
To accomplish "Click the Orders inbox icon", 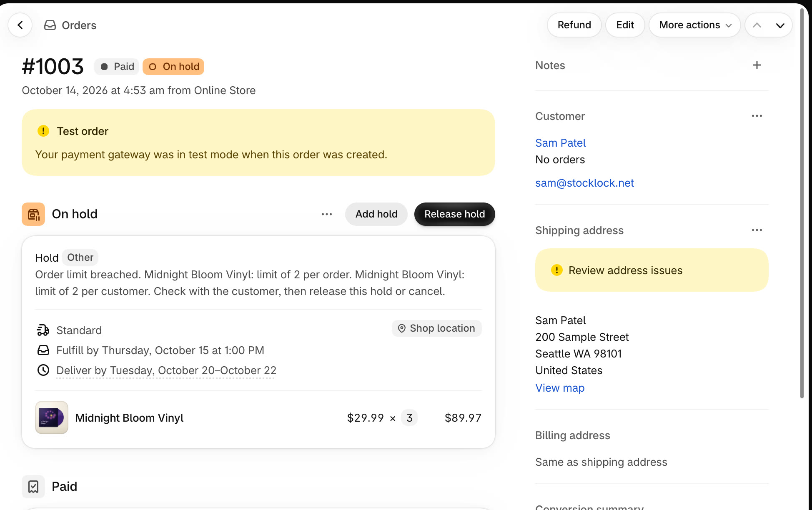I will (x=50, y=25).
